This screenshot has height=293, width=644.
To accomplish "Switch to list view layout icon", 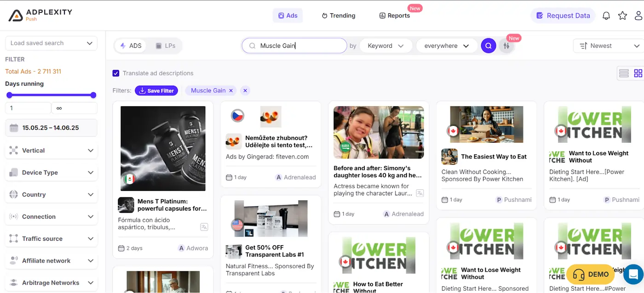I will (x=624, y=73).
